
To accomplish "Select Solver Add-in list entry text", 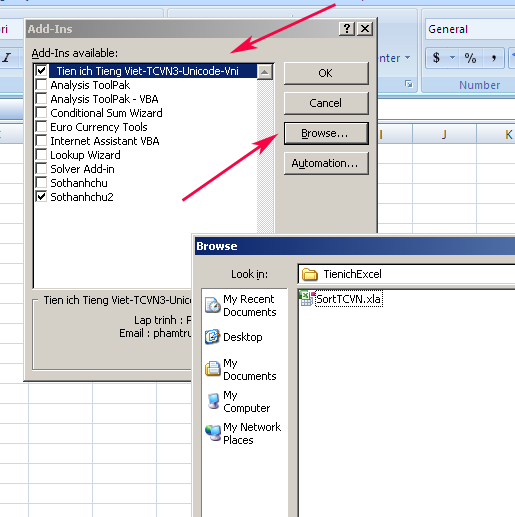I will pos(82,169).
